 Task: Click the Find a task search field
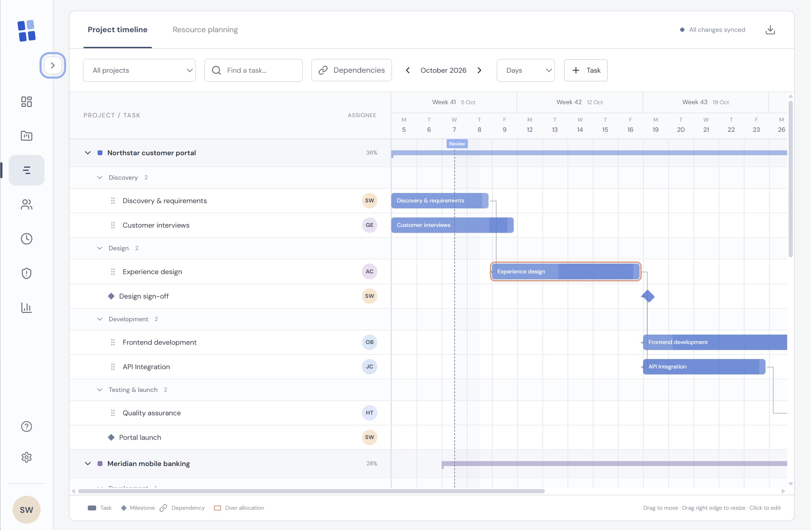[254, 70]
